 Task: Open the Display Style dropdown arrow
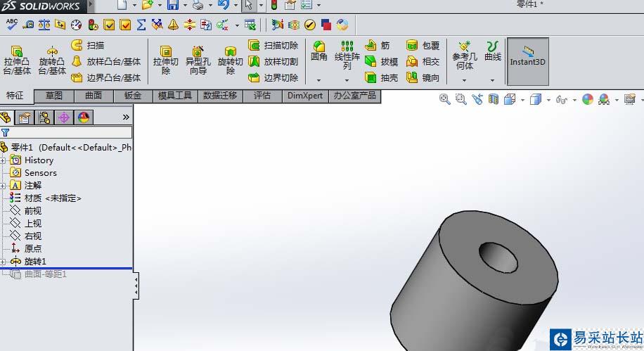548,100
